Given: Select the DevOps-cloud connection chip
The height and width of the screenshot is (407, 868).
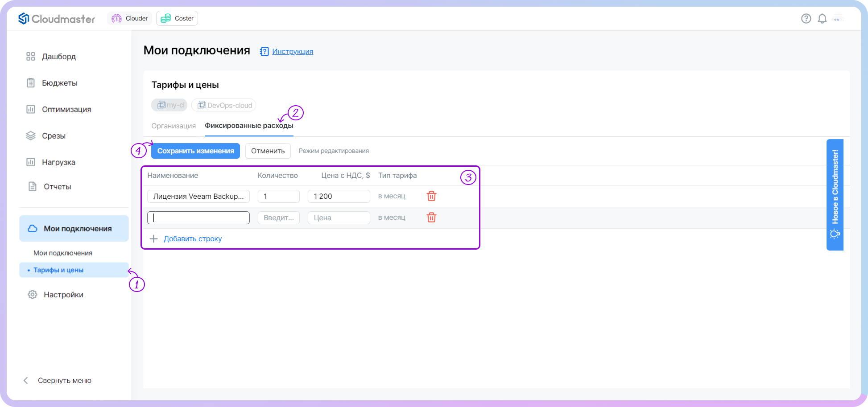Looking at the screenshot, I should [224, 105].
